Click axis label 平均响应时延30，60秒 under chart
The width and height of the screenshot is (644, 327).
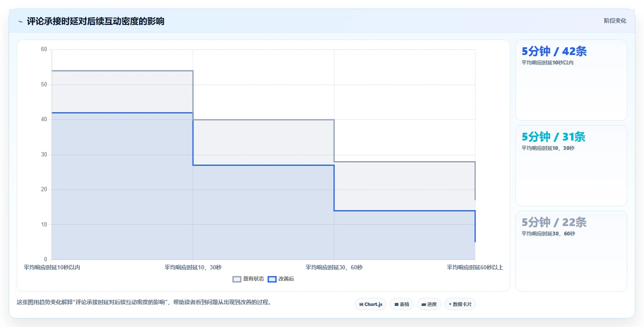click(334, 267)
